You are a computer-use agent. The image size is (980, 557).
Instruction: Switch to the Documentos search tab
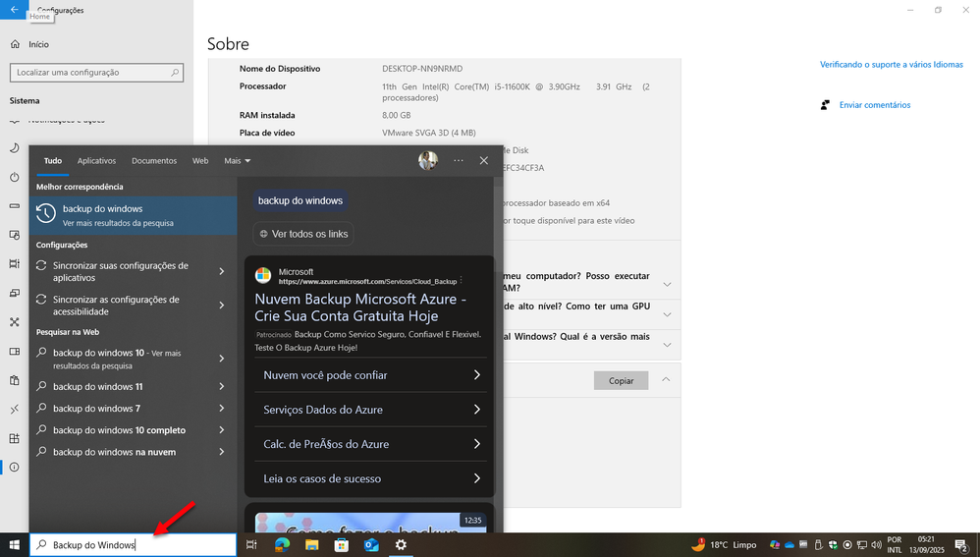coord(154,161)
